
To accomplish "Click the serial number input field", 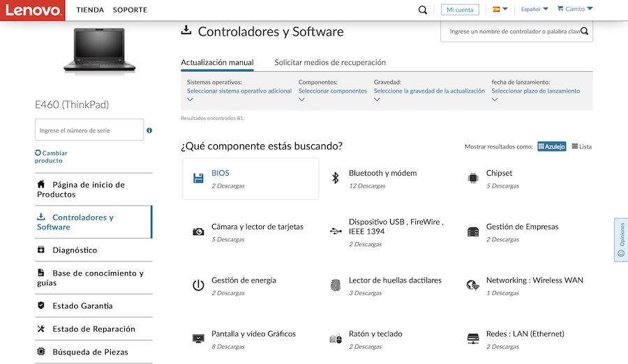I will [x=89, y=130].
